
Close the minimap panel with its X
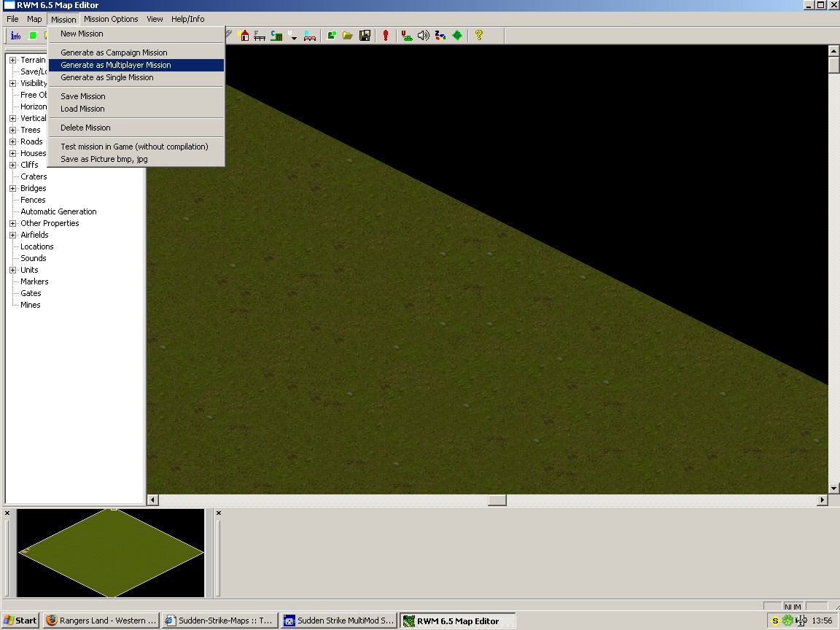coord(7,513)
